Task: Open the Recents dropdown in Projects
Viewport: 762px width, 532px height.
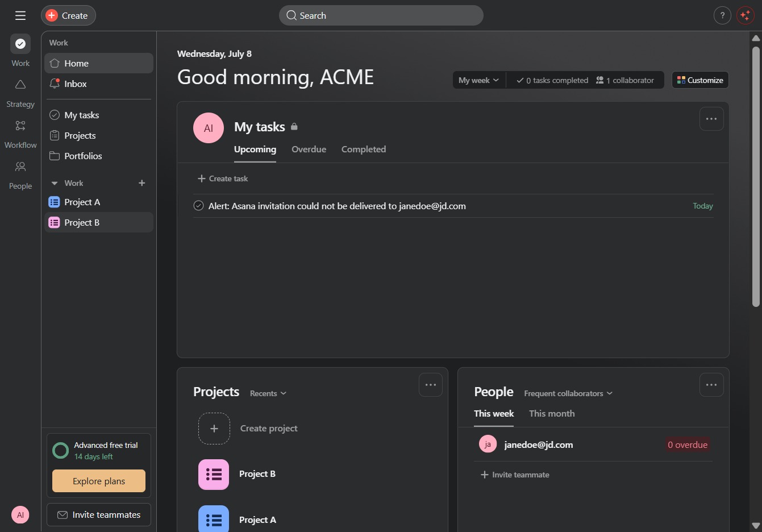Action: 268,393
